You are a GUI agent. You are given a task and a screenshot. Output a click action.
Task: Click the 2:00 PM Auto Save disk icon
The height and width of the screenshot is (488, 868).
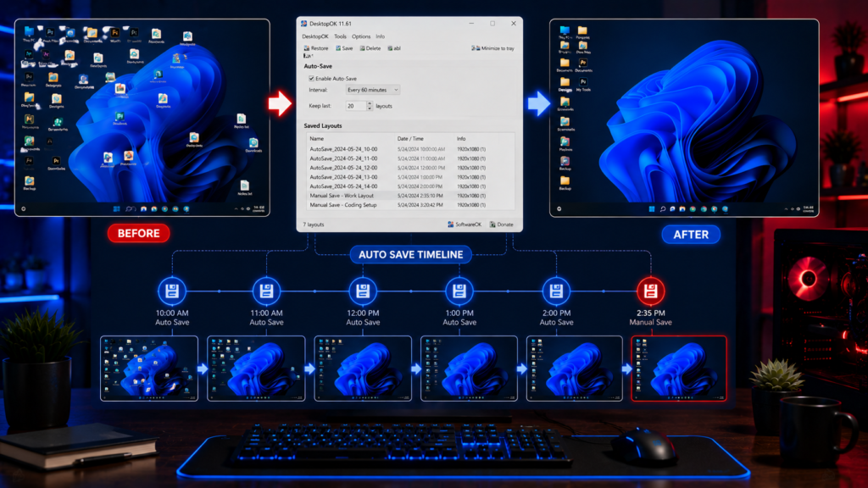556,291
